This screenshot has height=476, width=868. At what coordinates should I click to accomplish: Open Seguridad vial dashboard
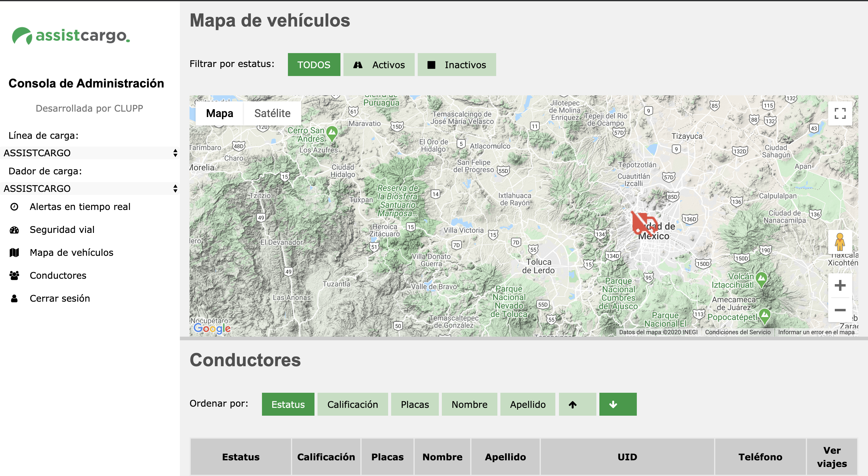tap(62, 230)
